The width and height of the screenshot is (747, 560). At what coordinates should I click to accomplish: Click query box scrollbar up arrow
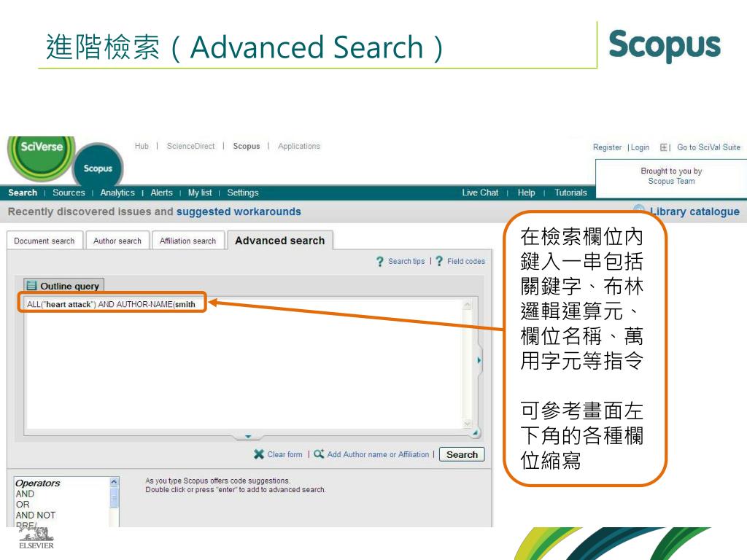point(467,305)
